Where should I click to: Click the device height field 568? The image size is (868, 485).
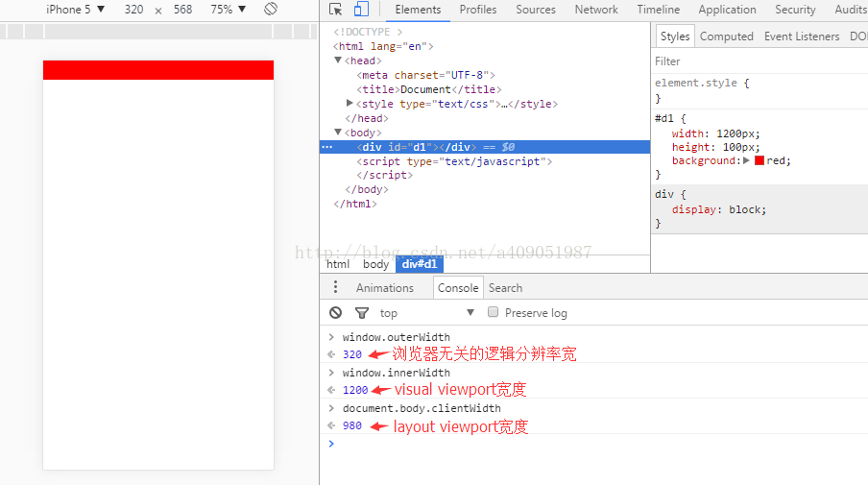click(182, 10)
